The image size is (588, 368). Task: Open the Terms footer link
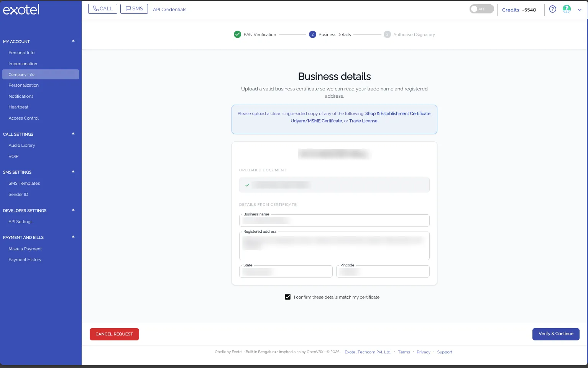404,352
